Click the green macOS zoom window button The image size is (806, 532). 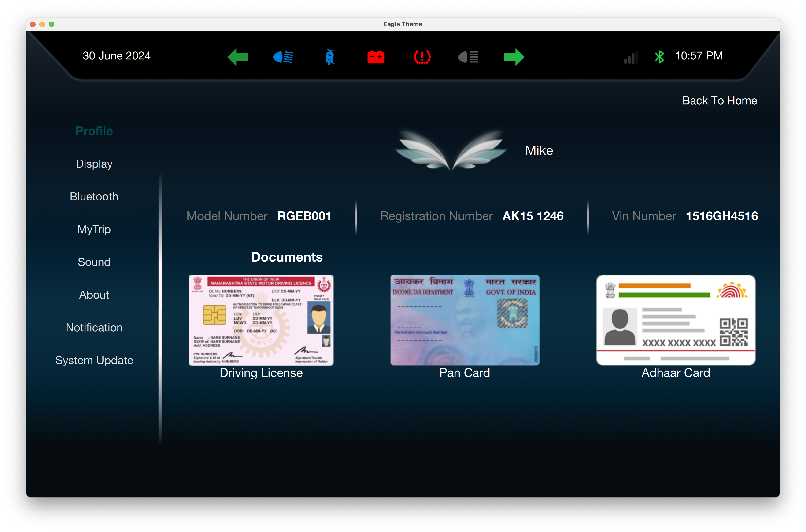(52, 24)
